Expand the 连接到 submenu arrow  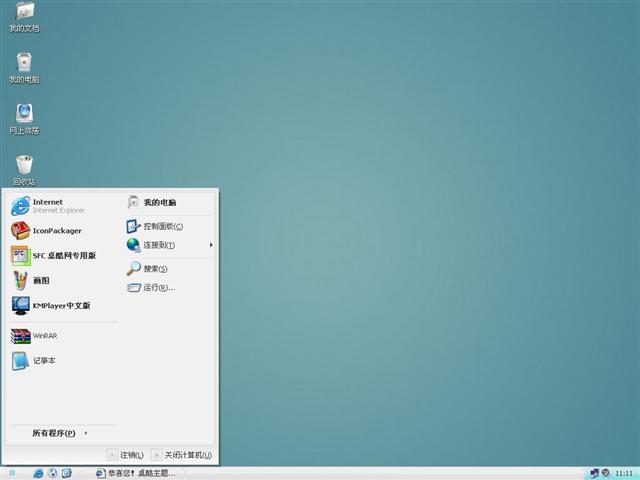click(x=211, y=245)
